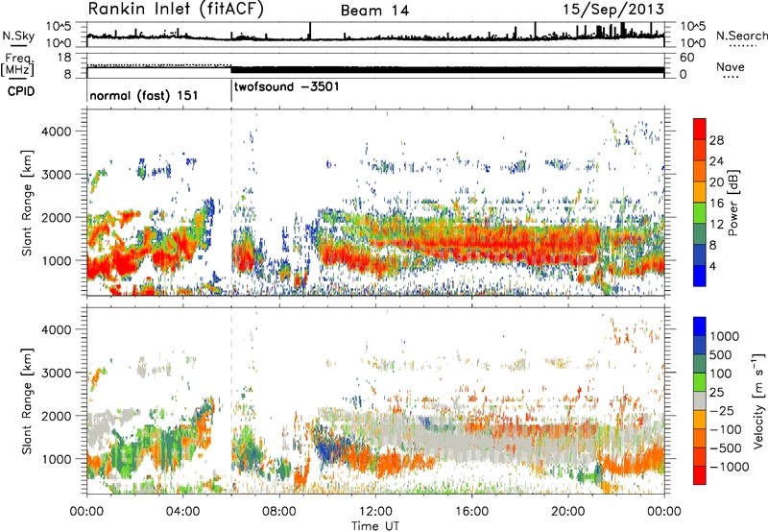Select the "20" tick on Power colorbar

point(716,182)
